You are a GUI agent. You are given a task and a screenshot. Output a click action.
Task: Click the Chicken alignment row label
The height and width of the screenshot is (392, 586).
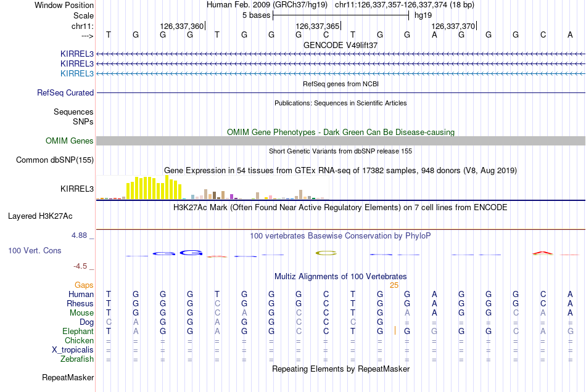point(79,340)
